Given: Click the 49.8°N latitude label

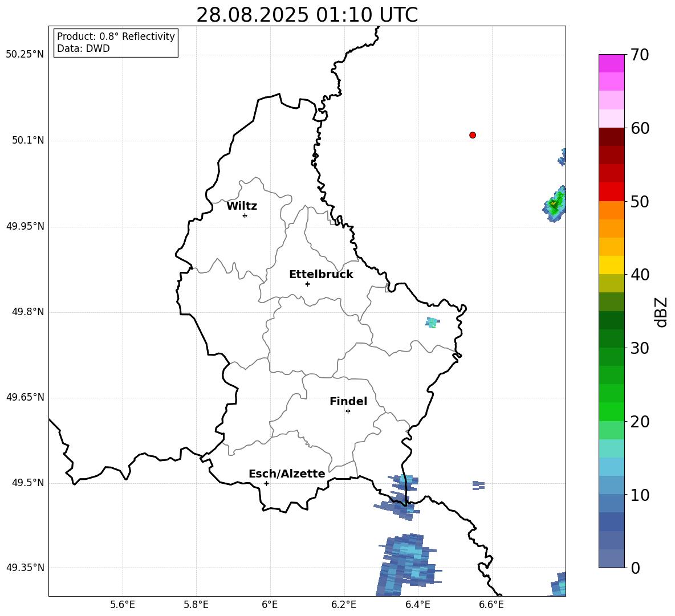Looking at the screenshot, I should point(28,312).
